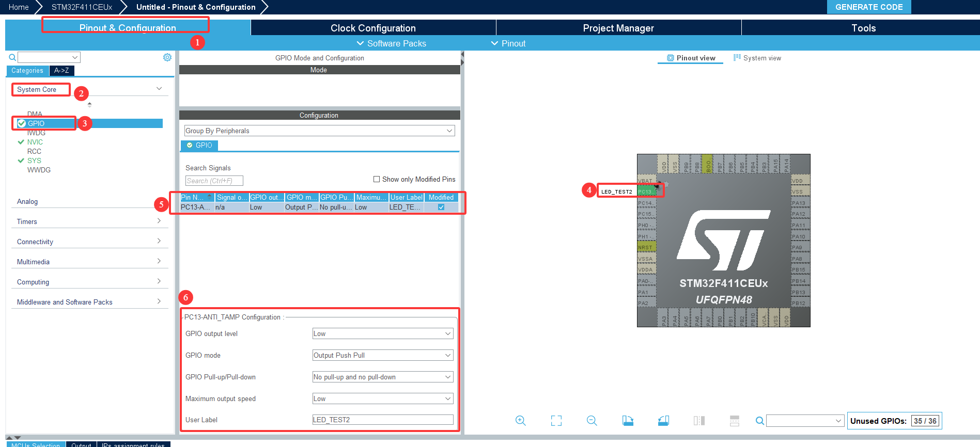This screenshot has width=980, height=447.
Task: Click the GENERATE CODE button
Action: click(x=869, y=7)
